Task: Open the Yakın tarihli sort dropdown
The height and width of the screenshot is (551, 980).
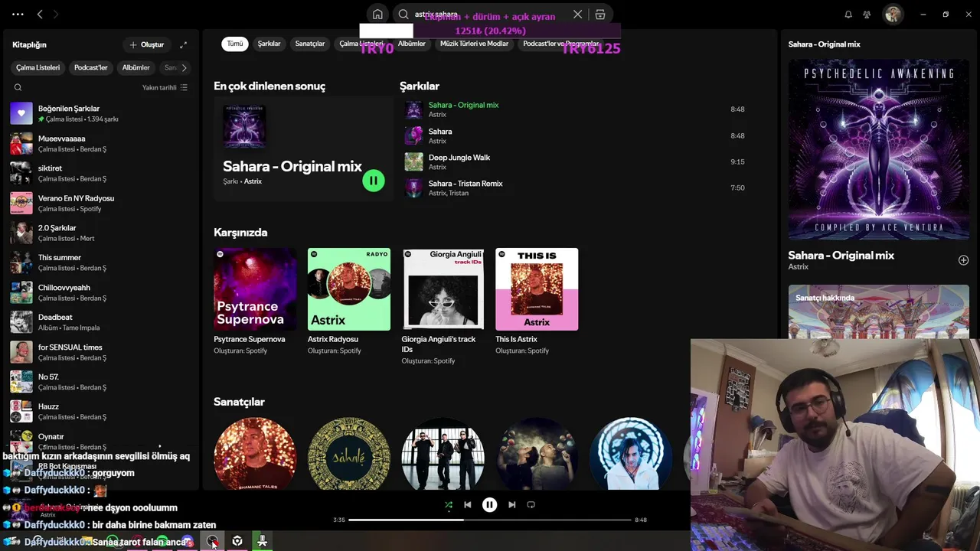Action: click(x=165, y=87)
